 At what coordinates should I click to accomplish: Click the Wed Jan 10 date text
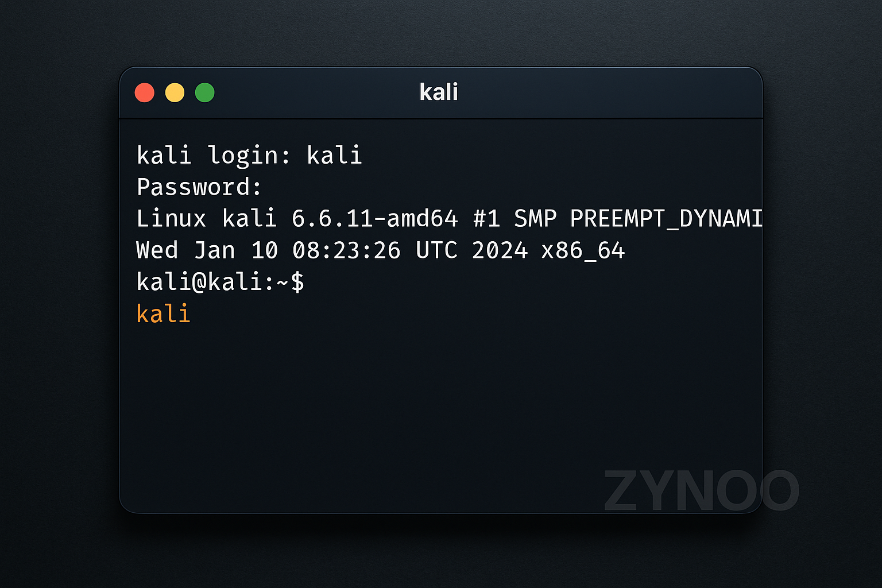click(206, 250)
